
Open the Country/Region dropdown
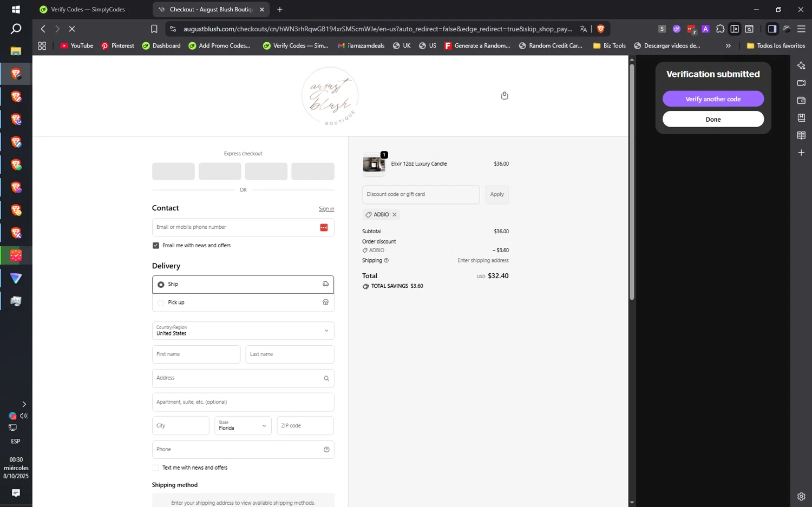[x=243, y=331]
